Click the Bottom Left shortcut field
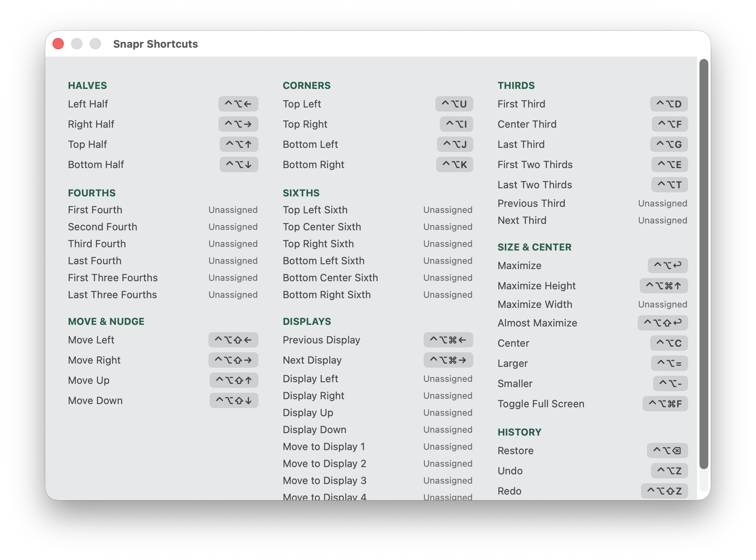Screen dimensions: 756x560 455,144
